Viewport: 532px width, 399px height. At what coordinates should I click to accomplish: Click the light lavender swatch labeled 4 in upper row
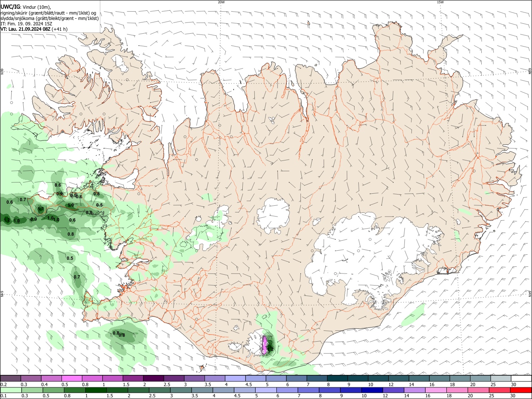(235, 379)
